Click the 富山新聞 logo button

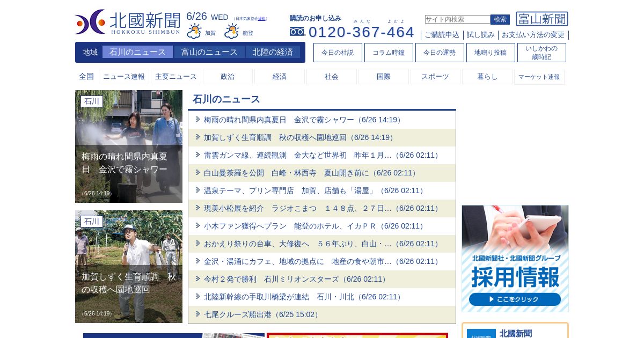click(x=542, y=19)
